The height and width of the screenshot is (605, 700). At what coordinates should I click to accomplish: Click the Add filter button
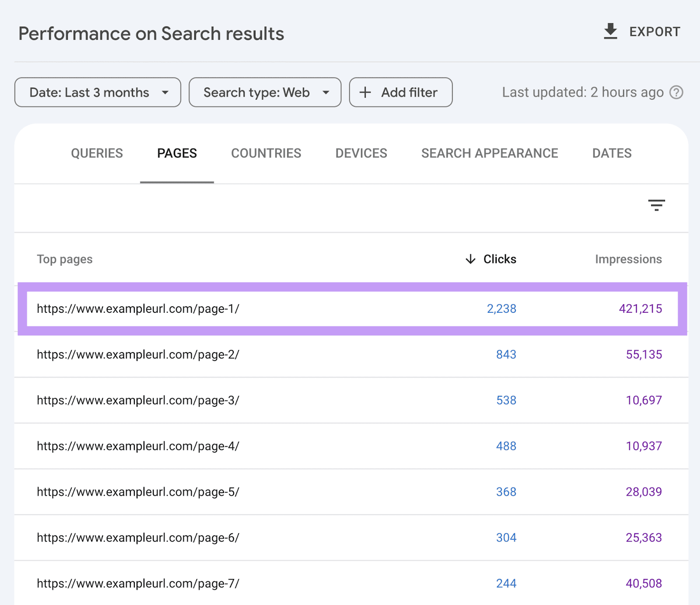click(x=400, y=92)
